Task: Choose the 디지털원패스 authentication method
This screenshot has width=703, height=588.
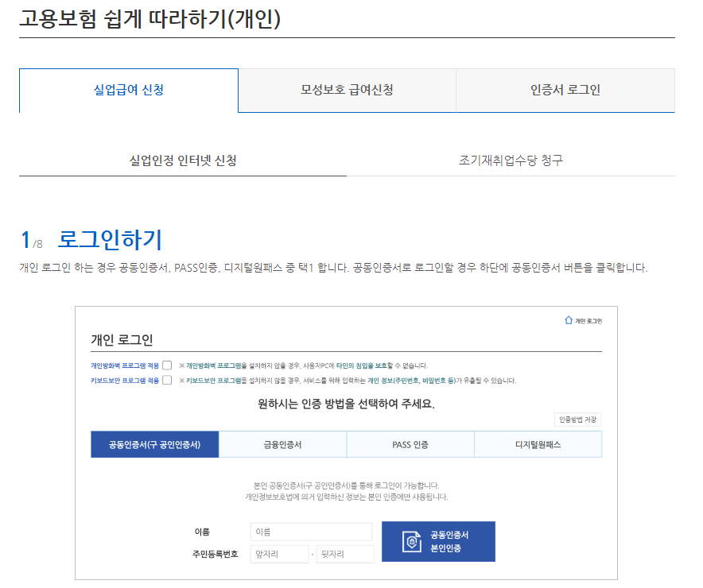Action: 538,444
